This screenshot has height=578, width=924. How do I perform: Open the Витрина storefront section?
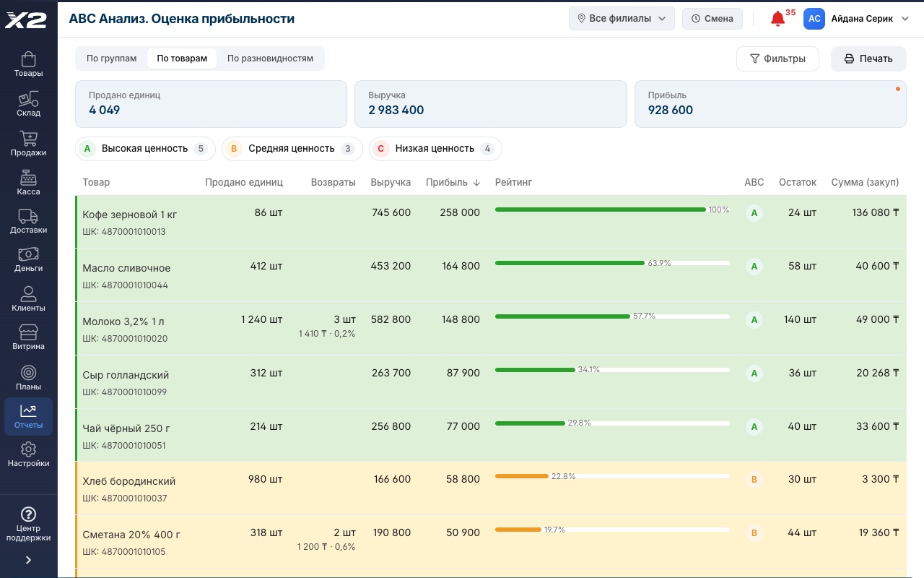point(28,337)
